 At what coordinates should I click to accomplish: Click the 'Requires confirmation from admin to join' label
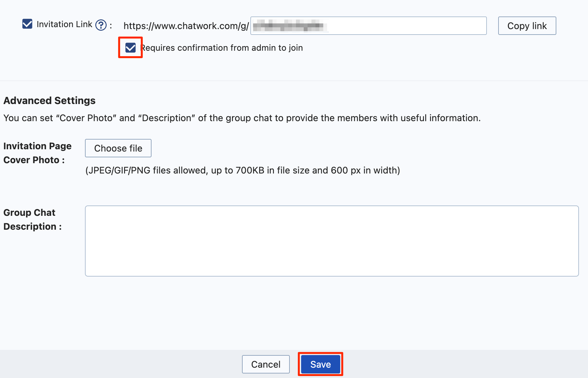click(222, 48)
